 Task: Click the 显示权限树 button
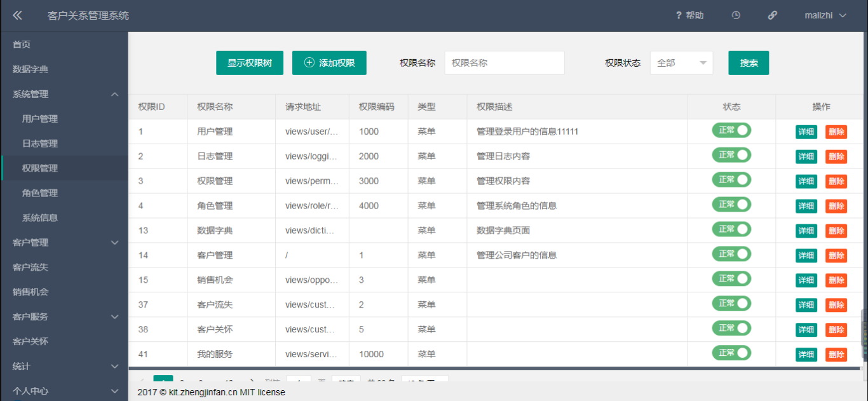pos(250,63)
